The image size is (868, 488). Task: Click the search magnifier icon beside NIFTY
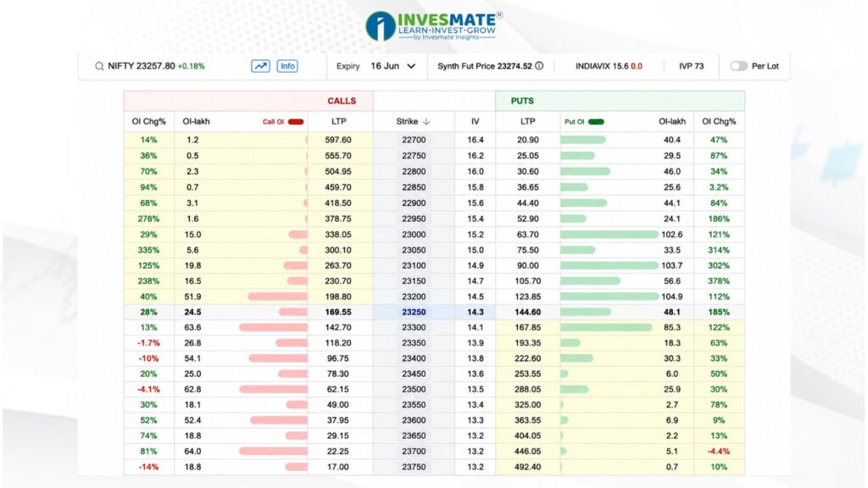click(99, 66)
